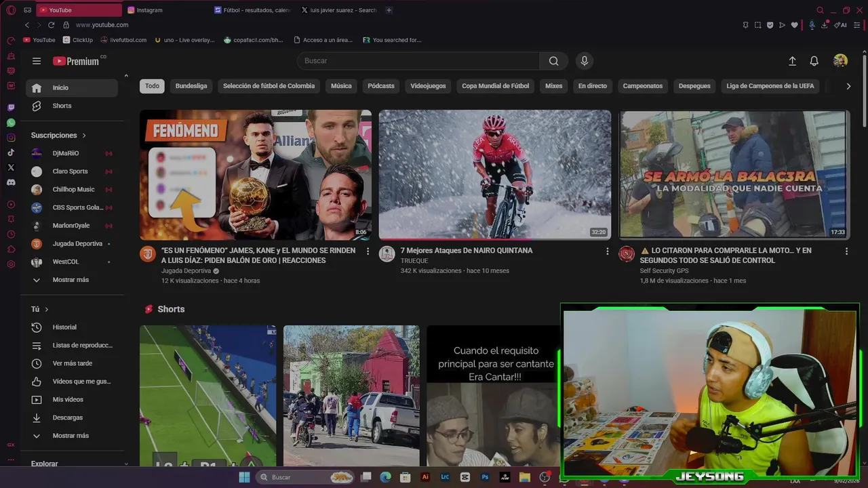Go back to previous page
The height and width of the screenshot is (488, 868).
(x=27, y=25)
